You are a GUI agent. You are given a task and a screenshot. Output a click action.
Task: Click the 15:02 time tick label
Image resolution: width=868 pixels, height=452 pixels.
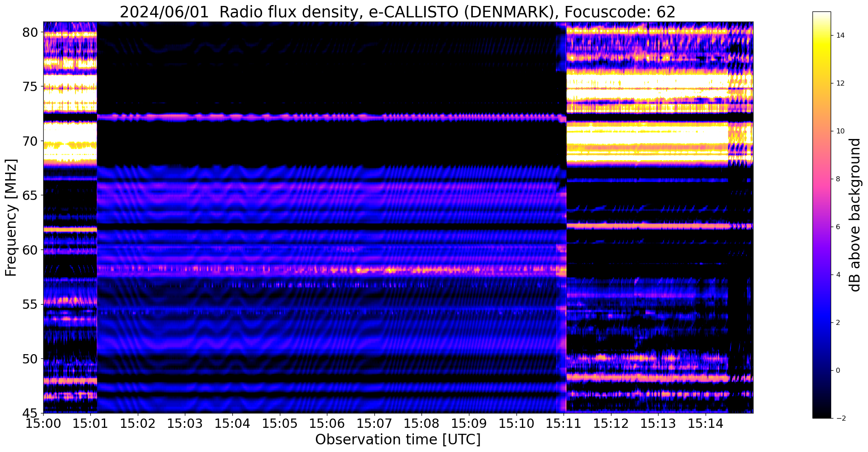tap(138, 424)
